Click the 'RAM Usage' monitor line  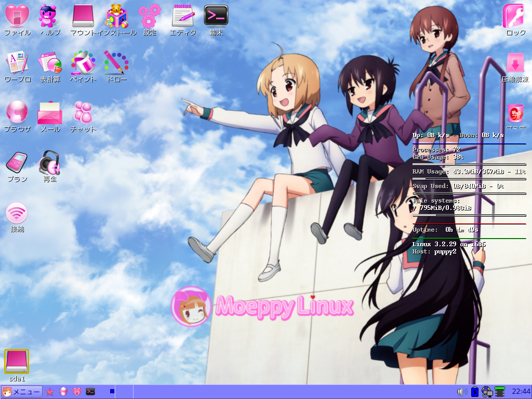[469, 171]
